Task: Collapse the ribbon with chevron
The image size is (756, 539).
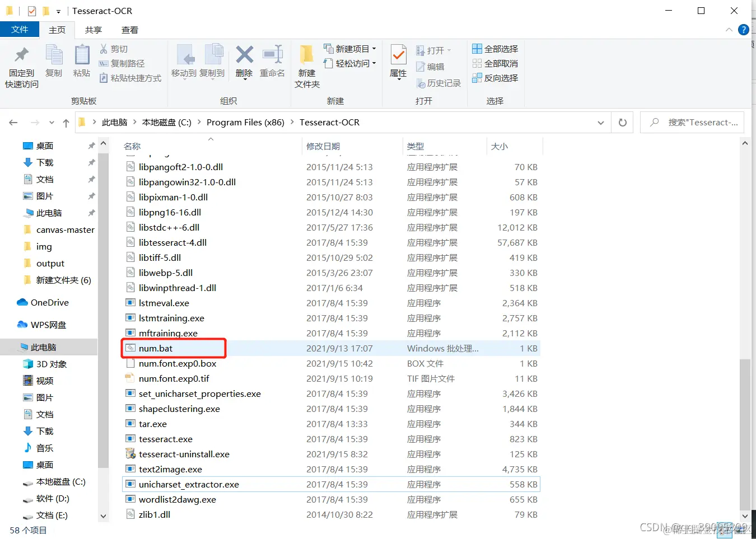Action: tap(729, 30)
